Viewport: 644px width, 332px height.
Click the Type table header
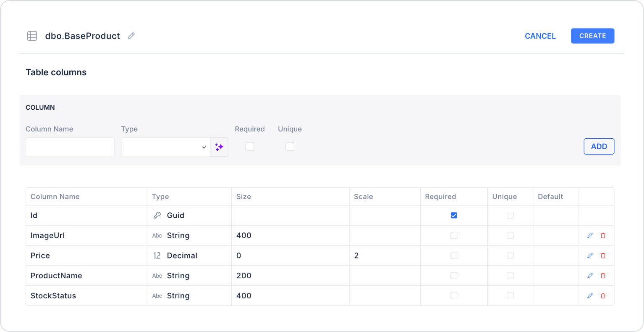pos(160,197)
